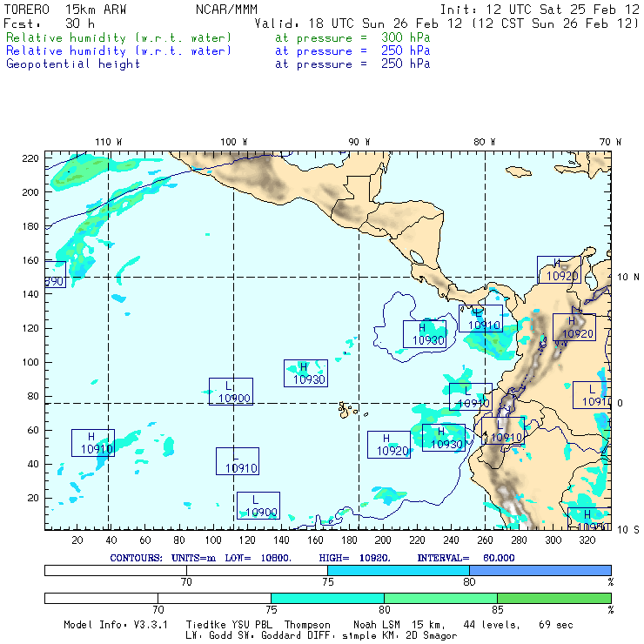Click the turquoise 75–80% swatch in lower colorbar
This screenshot has height=644, width=644.
[327, 598]
